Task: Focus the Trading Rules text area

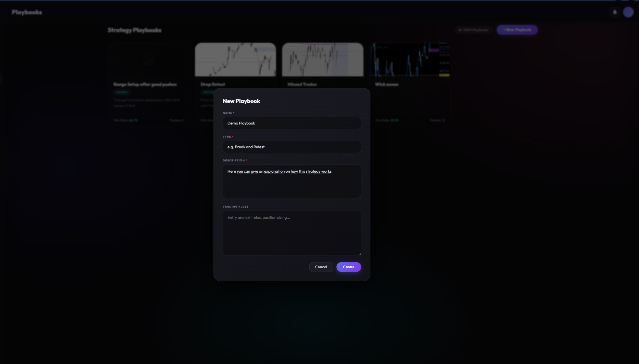Action: [x=292, y=233]
